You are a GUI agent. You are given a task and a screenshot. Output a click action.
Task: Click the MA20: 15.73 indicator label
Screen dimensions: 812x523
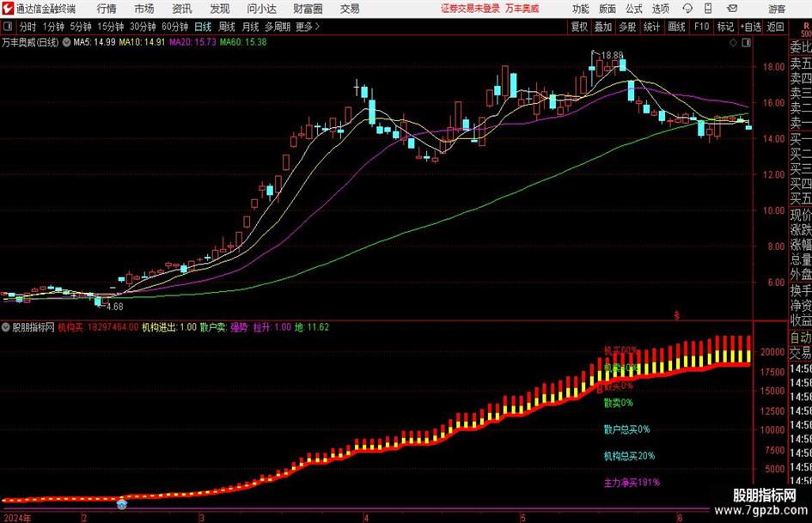192,42
